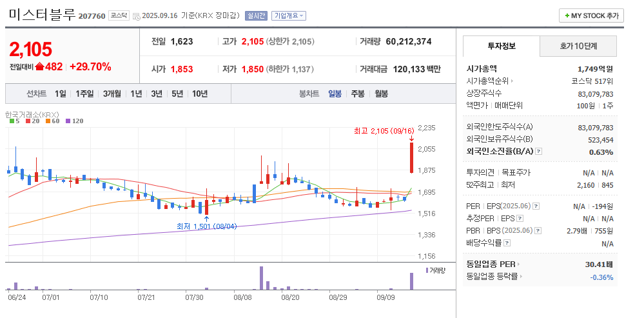Select the 1년 line chart period

tap(136, 94)
